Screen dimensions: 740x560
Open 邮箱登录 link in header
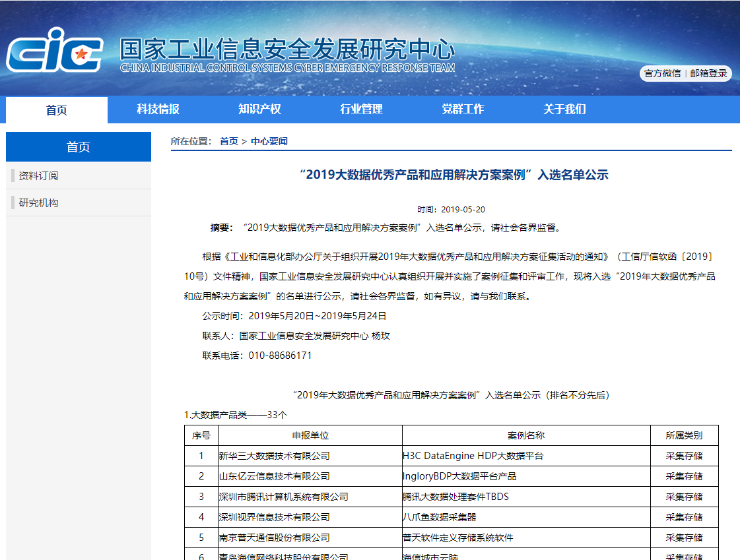point(708,73)
